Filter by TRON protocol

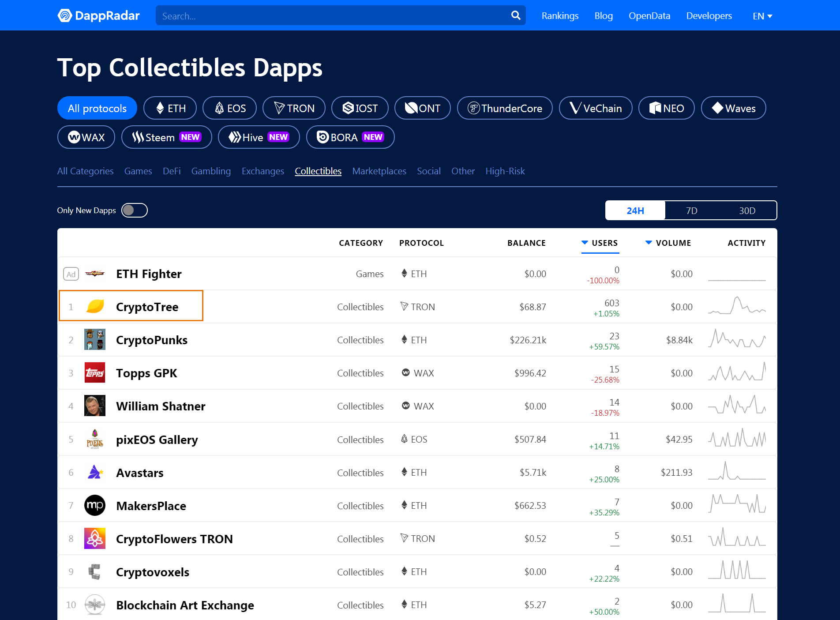click(x=294, y=108)
